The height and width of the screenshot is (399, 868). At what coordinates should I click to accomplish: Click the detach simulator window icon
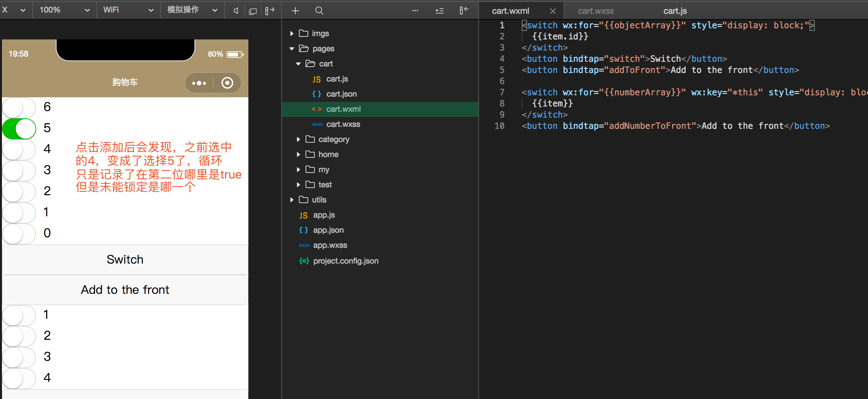(x=253, y=11)
